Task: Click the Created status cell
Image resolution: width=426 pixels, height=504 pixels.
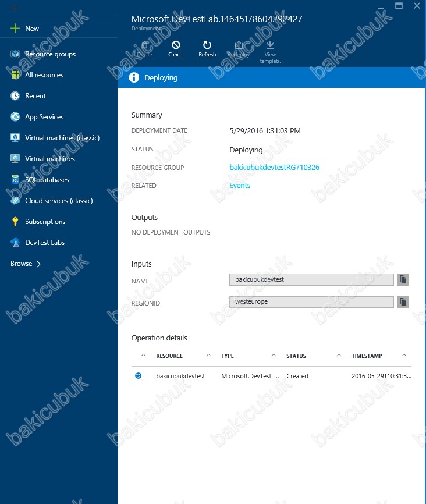Action: tap(297, 376)
